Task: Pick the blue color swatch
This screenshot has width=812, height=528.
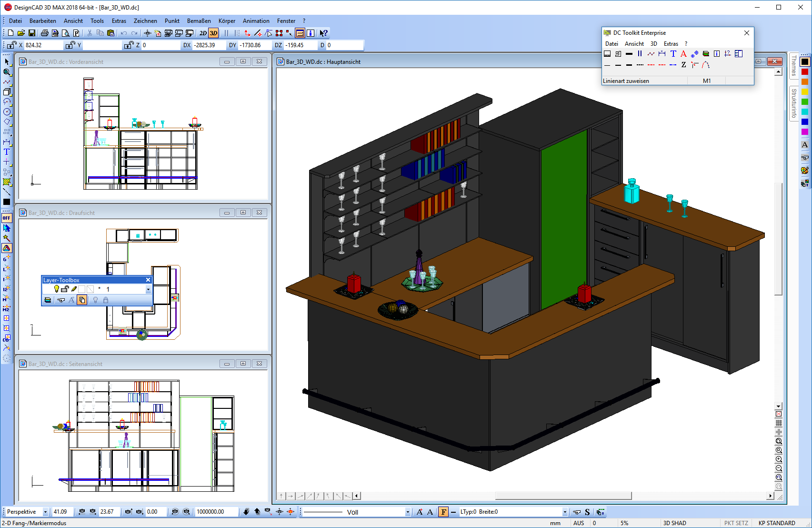Action: point(805,122)
